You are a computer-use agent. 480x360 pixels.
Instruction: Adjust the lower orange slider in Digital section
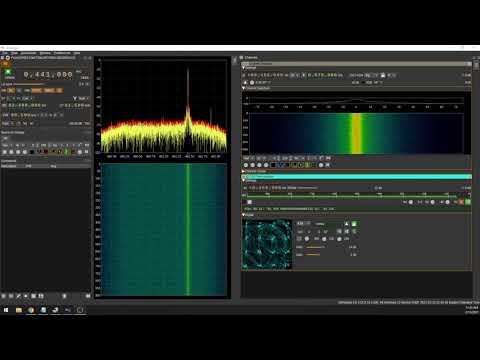313,255
